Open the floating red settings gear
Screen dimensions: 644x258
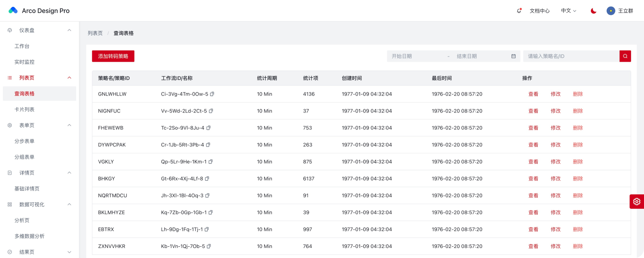click(x=636, y=202)
